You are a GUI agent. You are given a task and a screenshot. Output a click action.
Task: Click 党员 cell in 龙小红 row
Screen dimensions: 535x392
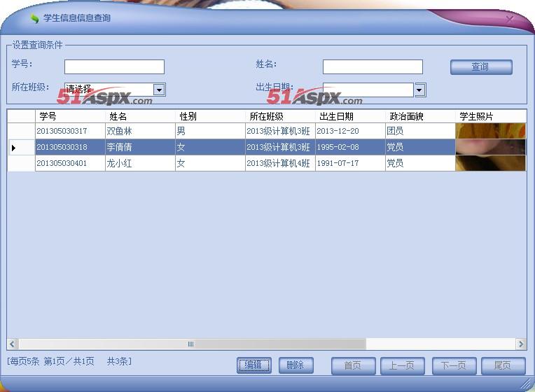point(420,163)
